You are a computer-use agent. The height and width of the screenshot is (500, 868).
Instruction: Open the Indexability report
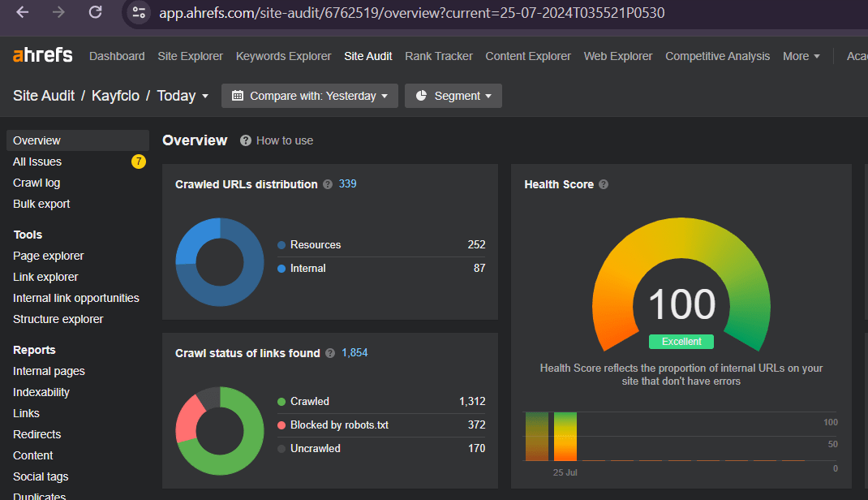coord(41,392)
